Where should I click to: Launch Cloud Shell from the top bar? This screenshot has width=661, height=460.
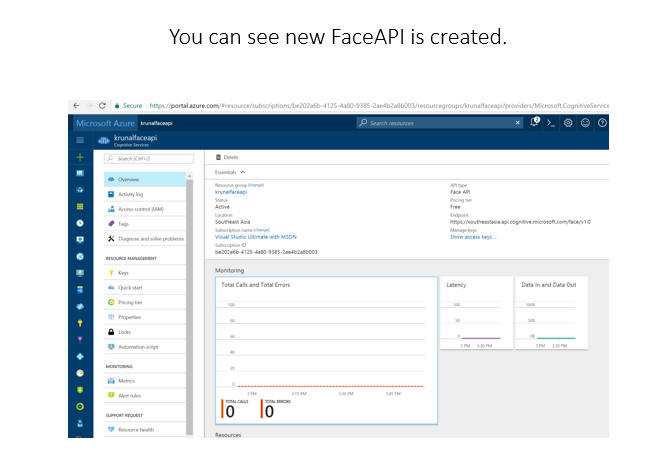click(x=551, y=122)
